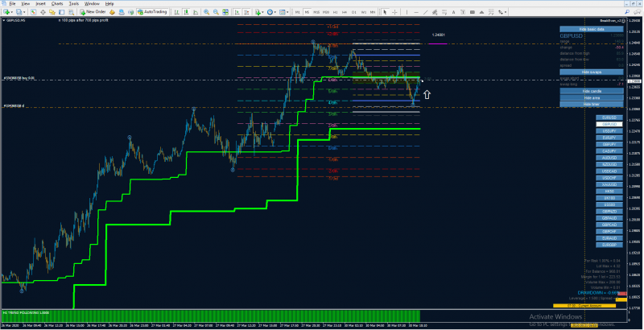Open the Market Watch panel icon
Image resolution: width=644 pixels, height=330 pixels.
point(33,12)
